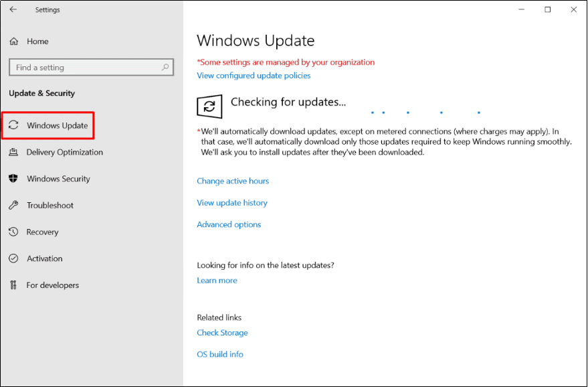Click the Recovery icon in sidebar
The width and height of the screenshot is (588, 387).
tap(13, 232)
